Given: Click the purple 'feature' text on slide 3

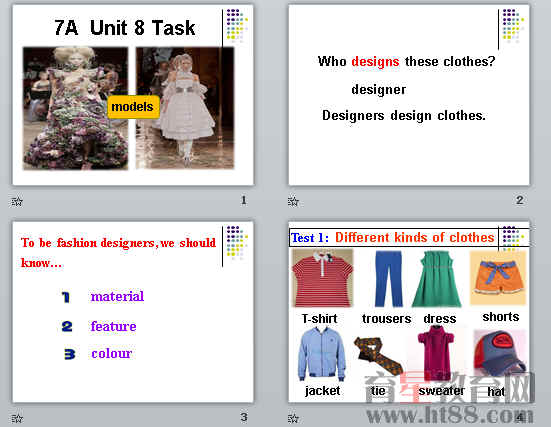Looking at the screenshot, I should click(113, 326).
